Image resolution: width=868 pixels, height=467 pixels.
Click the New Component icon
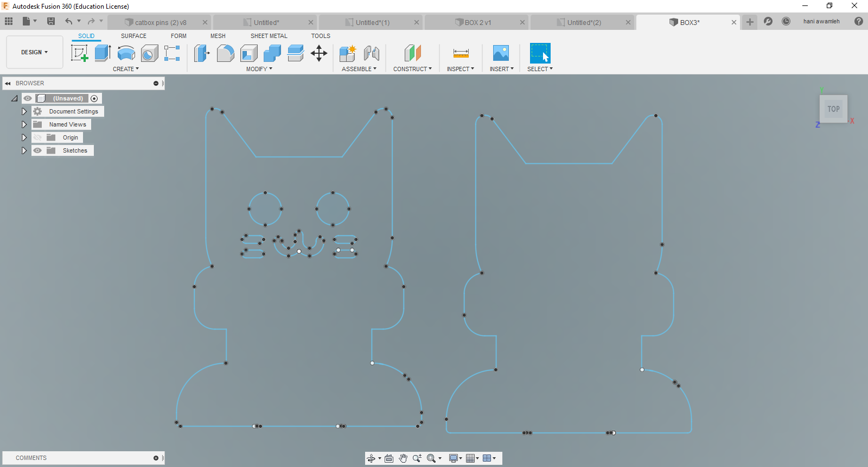(348, 53)
